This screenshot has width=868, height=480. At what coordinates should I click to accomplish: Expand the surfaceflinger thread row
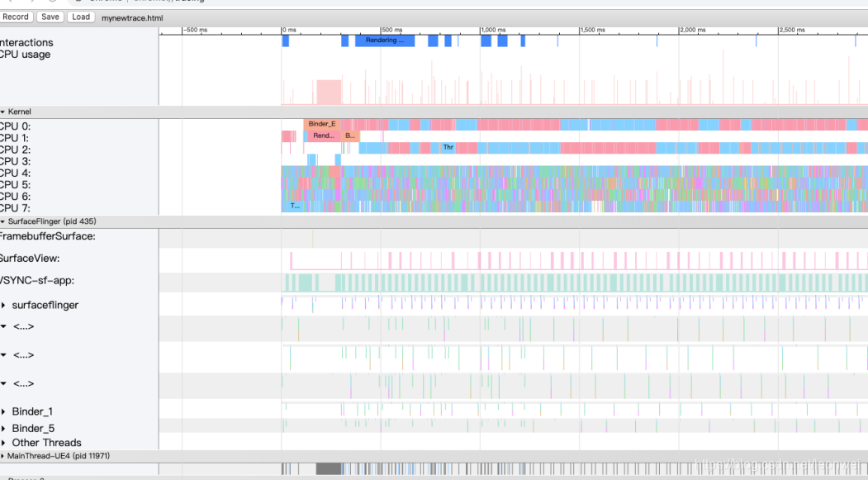point(3,306)
